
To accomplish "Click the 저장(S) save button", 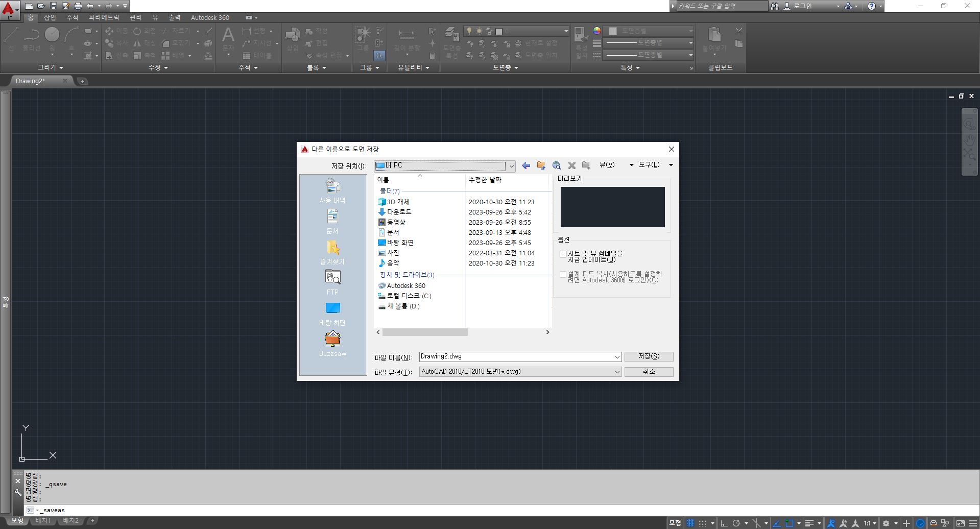I will (649, 356).
